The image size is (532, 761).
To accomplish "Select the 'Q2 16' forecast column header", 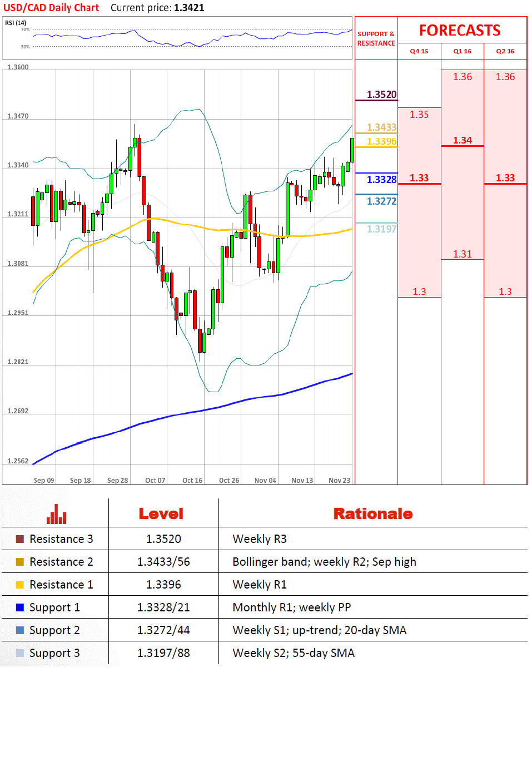I will coord(505,51).
